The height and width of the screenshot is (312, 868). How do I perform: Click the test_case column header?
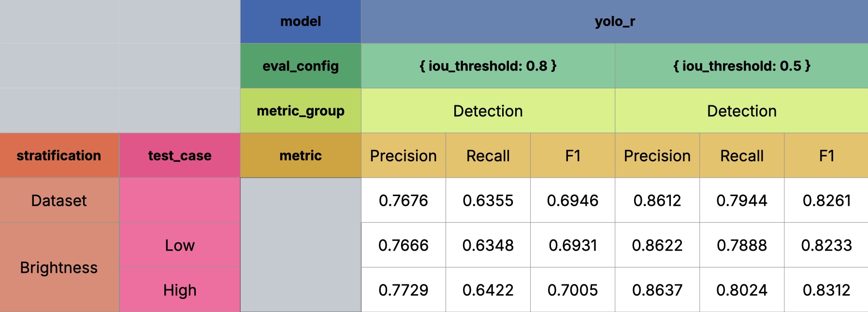(180, 156)
